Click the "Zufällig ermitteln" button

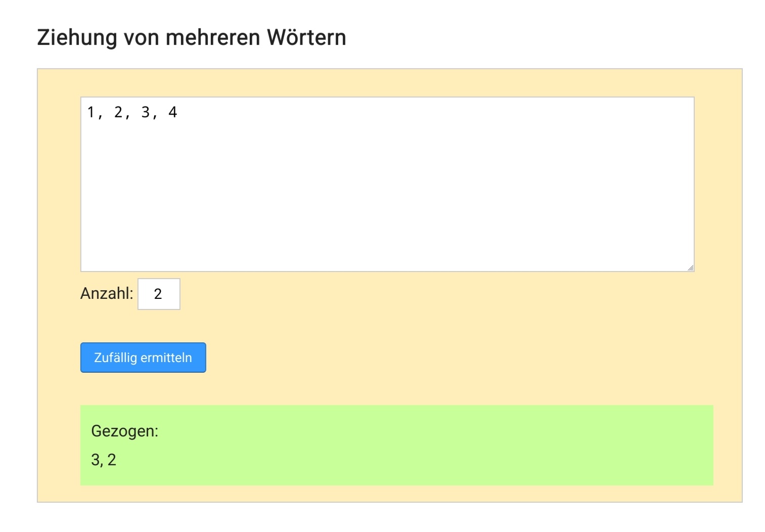pyautogui.click(x=143, y=358)
